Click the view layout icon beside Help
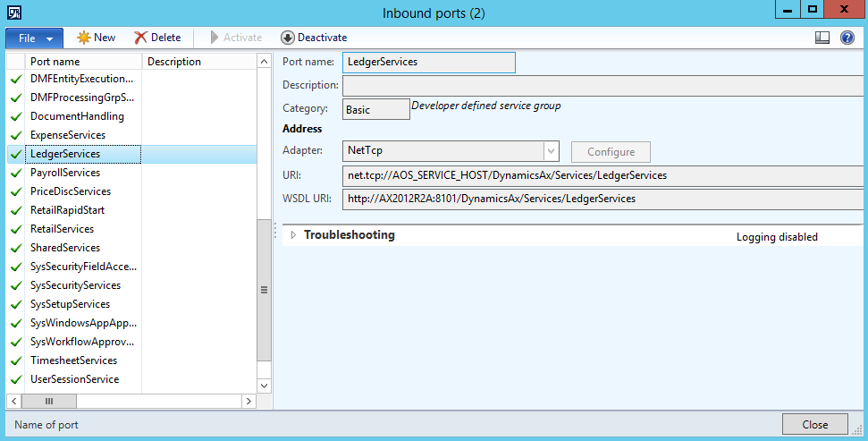 coord(822,38)
